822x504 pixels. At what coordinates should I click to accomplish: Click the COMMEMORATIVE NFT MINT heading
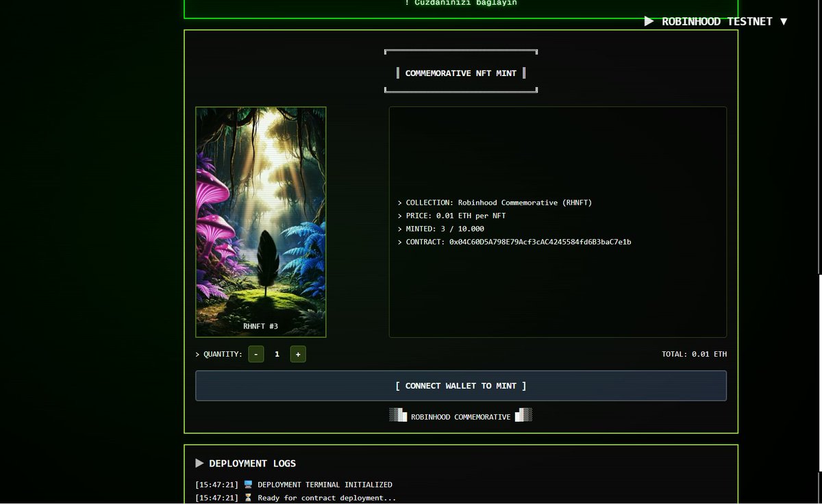[461, 73]
